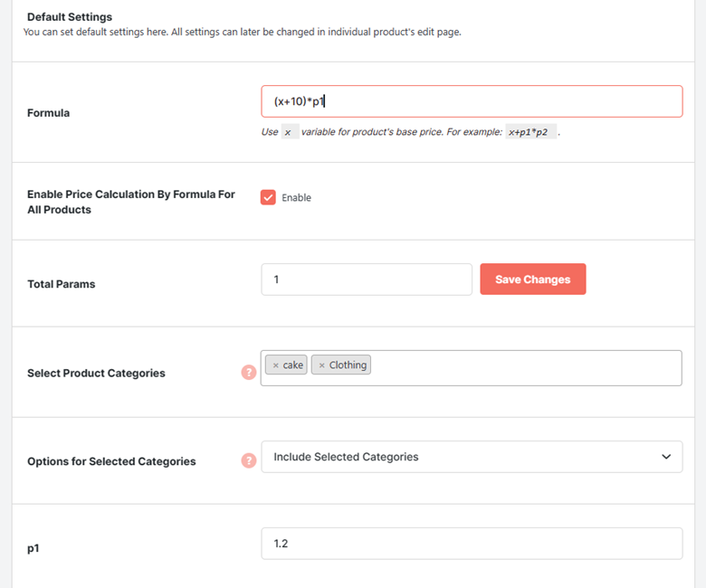Viewport: 706px width, 588px height.
Task: Open help tooltip for Options for Selected Categories
Action: 249,460
